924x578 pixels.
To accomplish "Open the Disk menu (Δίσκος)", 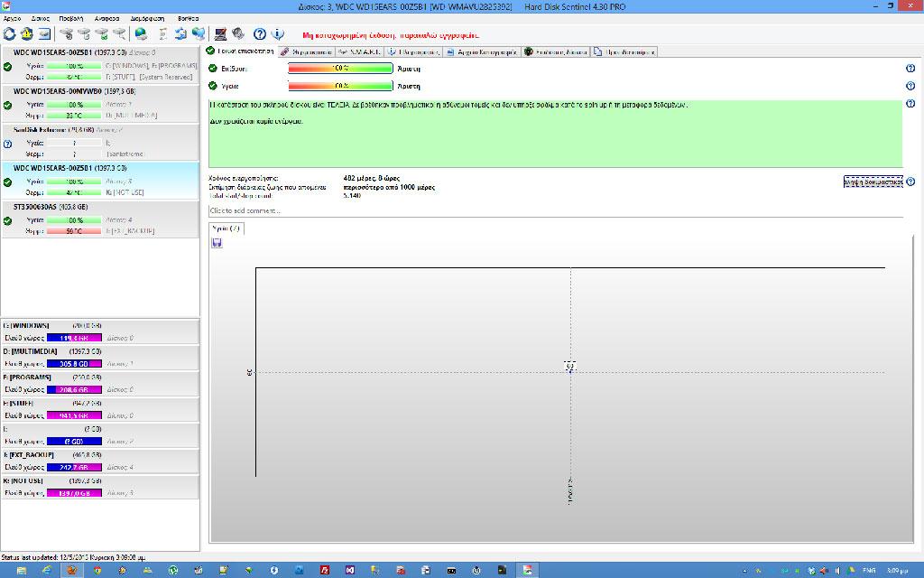I will click(40, 18).
